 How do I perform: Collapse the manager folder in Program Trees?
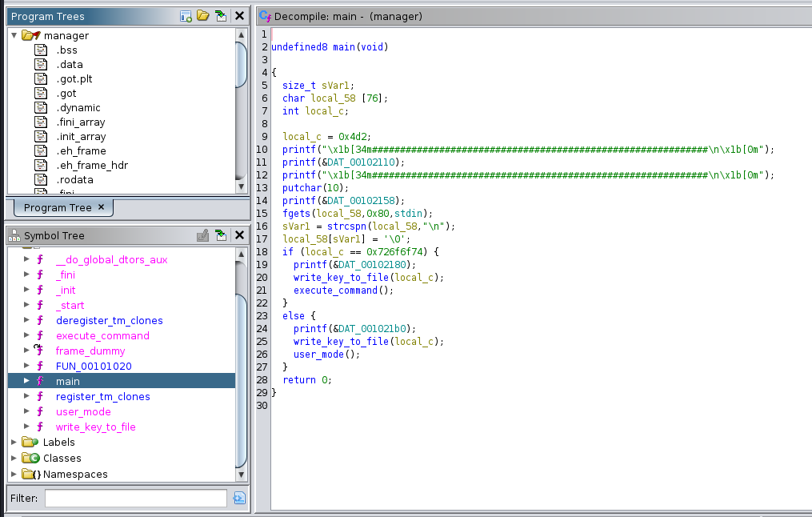pyautogui.click(x=14, y=35)
